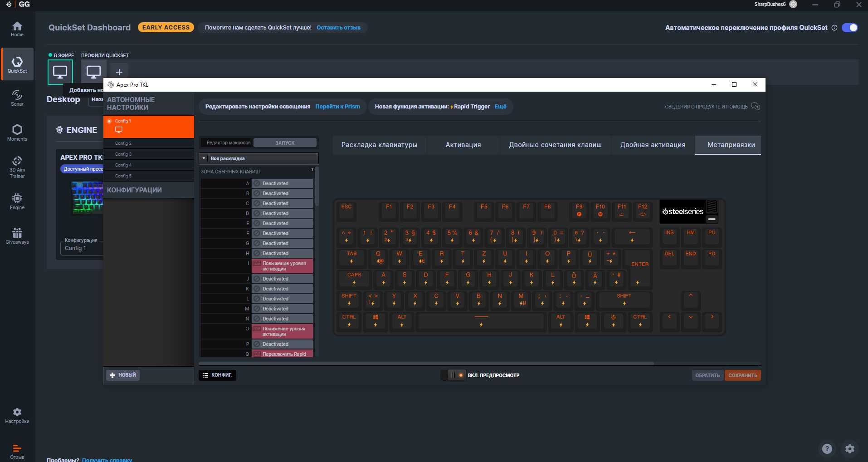Open Home in the GG sidebar
This screenshot has height=462, width=868.
coord(17,29)
